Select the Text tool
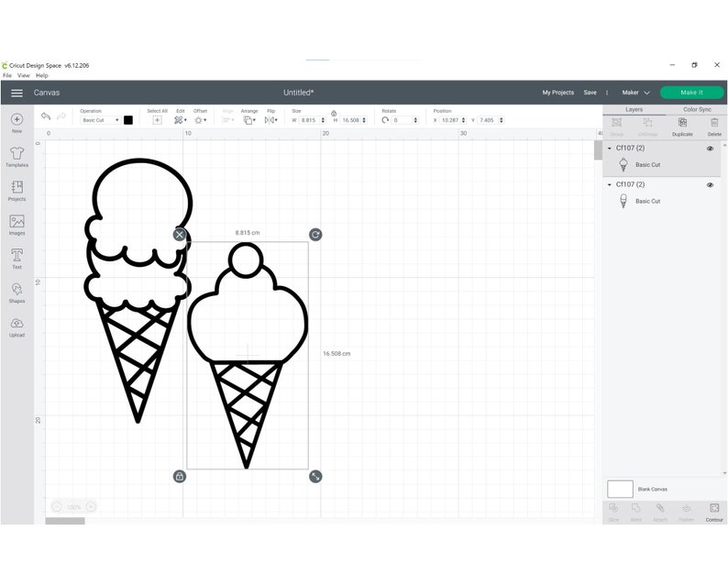 pos(17,255)
